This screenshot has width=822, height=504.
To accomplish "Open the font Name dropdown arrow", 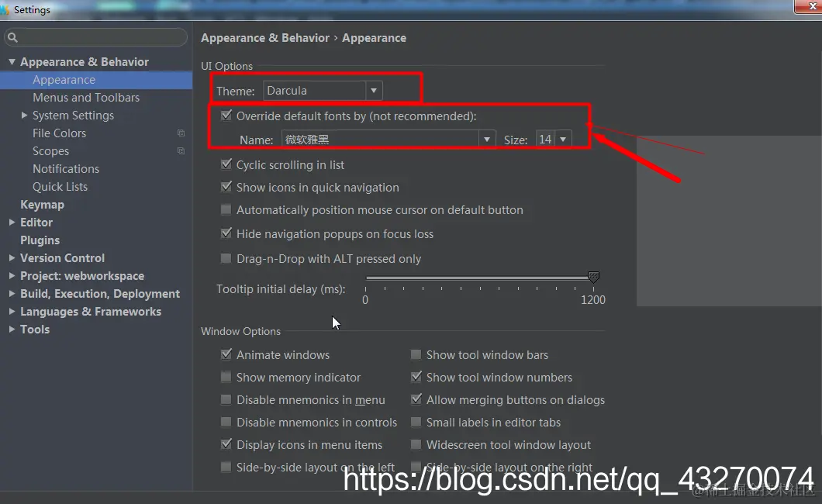I will pos(487,140).
